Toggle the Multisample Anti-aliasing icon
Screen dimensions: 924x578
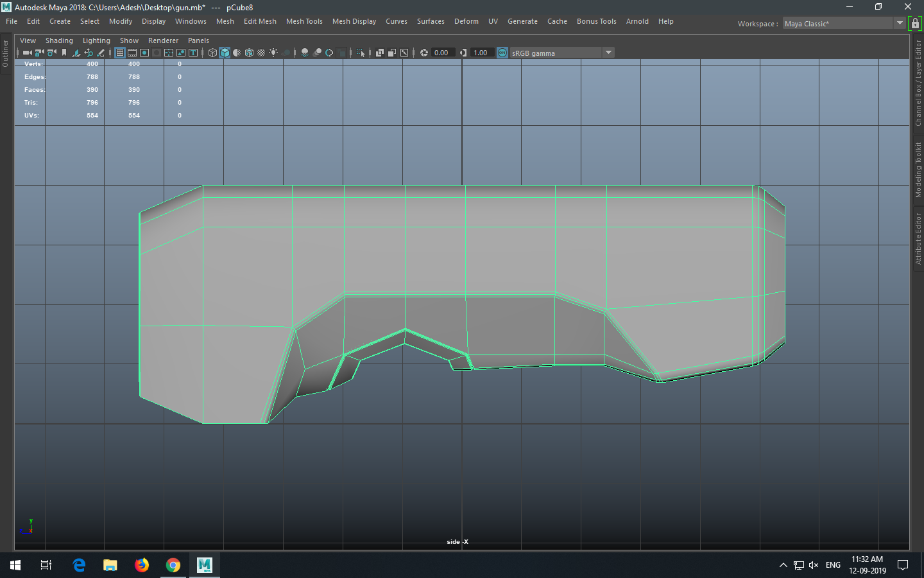[x=329, y=53]
